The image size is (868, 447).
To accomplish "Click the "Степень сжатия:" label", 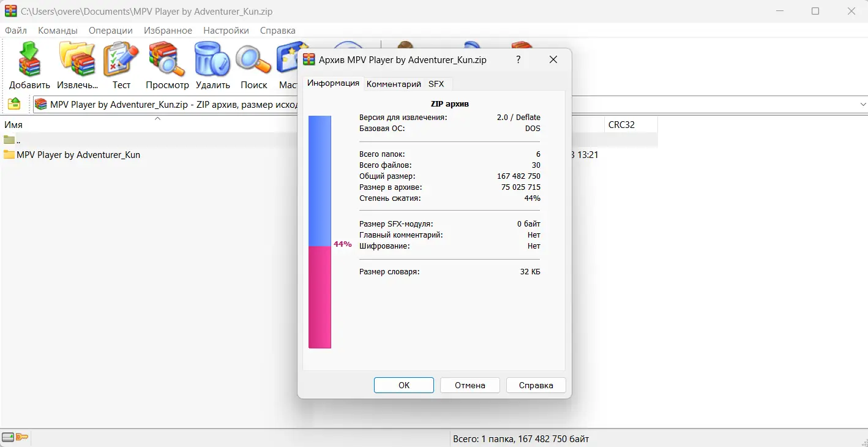I will pyautogui.click(x=390, y=198).
